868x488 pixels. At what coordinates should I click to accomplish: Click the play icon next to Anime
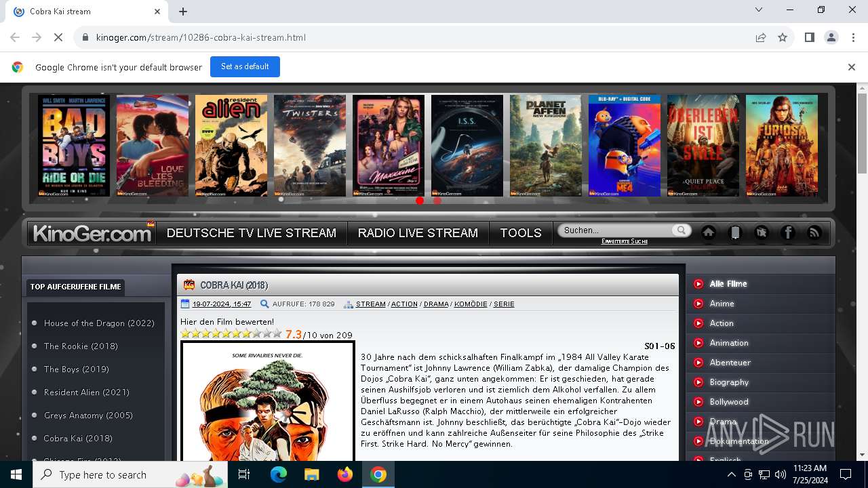click(698, 304)
